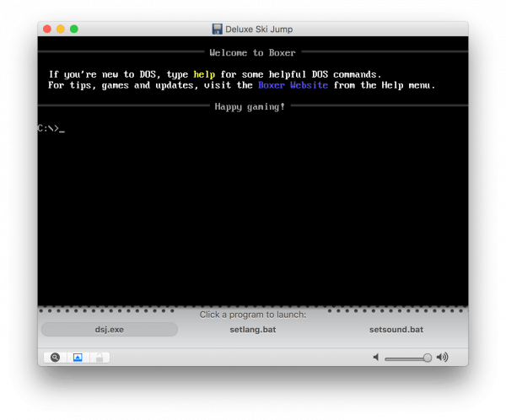506x420 pixels.
Task: Click the inspector magnifier icon
Action: pyautogui.click(x=55, y=358)
